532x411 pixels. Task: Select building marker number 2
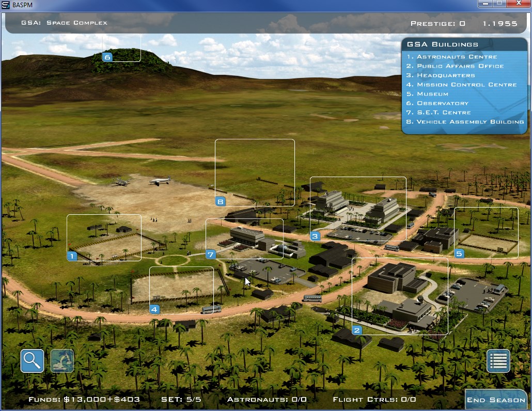coord(357,330)
